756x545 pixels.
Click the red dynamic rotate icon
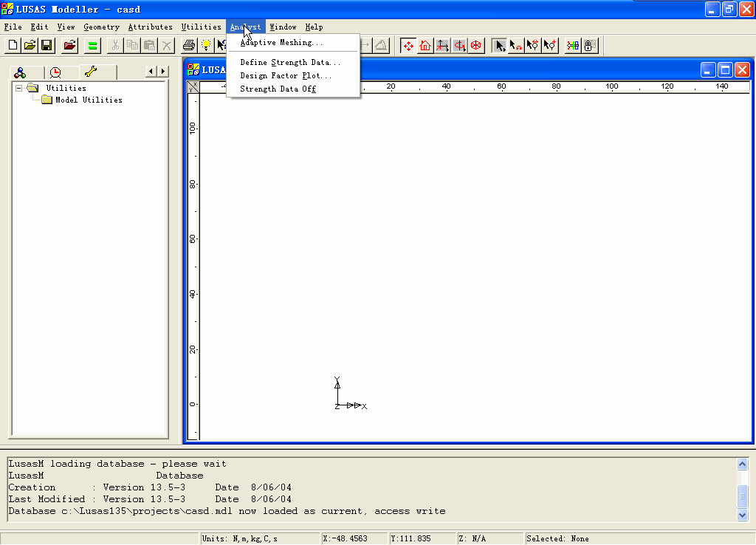pyautogui.click(x=459, y=46)
